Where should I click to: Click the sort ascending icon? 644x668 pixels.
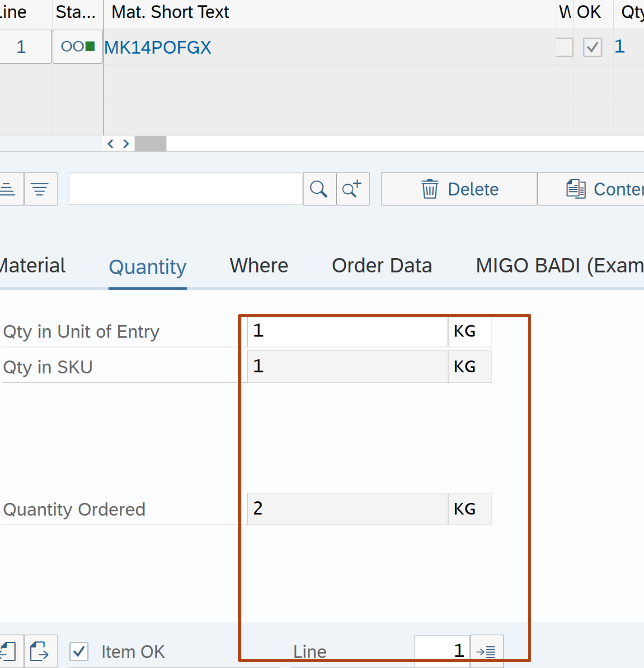click(x=9, y=189)
